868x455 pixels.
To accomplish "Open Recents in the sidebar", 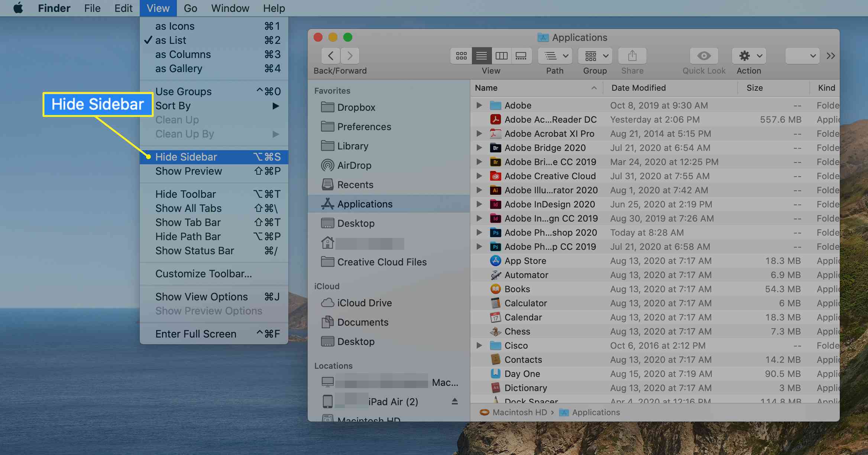I will 389,185.
